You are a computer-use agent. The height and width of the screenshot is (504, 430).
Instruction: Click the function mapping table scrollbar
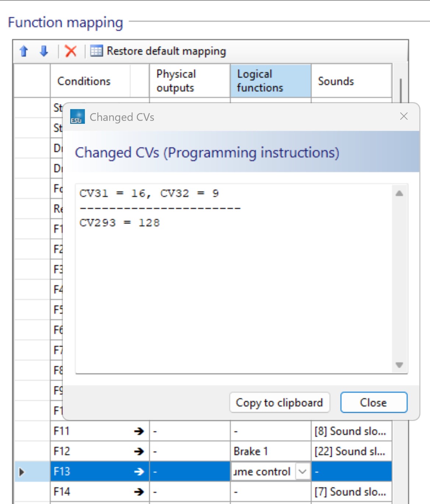coord(400,90)
